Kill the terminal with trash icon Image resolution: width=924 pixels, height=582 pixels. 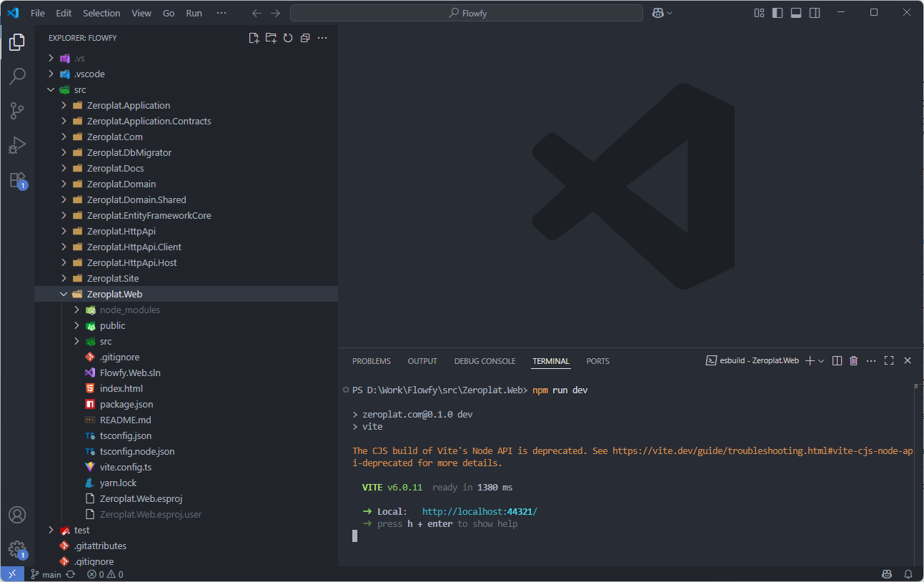853,361
